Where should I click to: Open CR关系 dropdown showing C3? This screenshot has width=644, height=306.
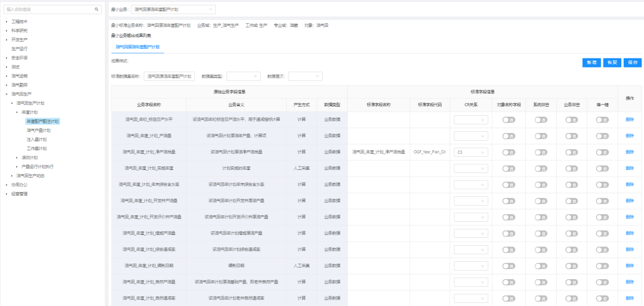(x=472, y=152)
